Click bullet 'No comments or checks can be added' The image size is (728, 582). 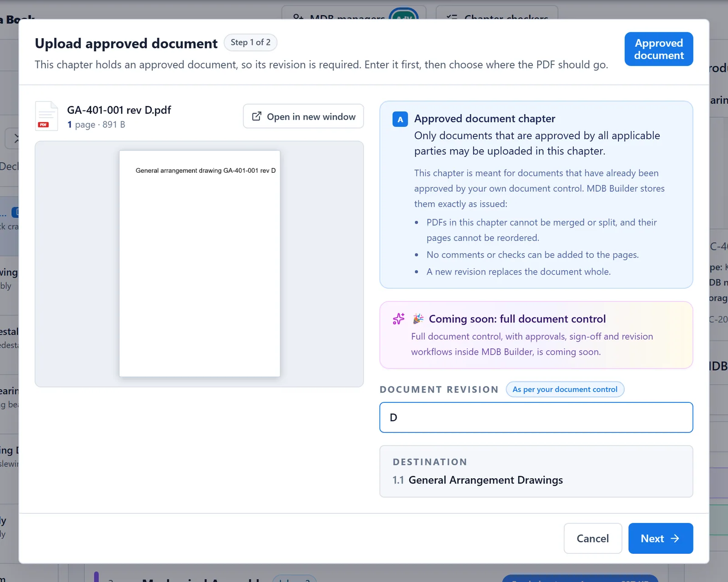(532, 255)
